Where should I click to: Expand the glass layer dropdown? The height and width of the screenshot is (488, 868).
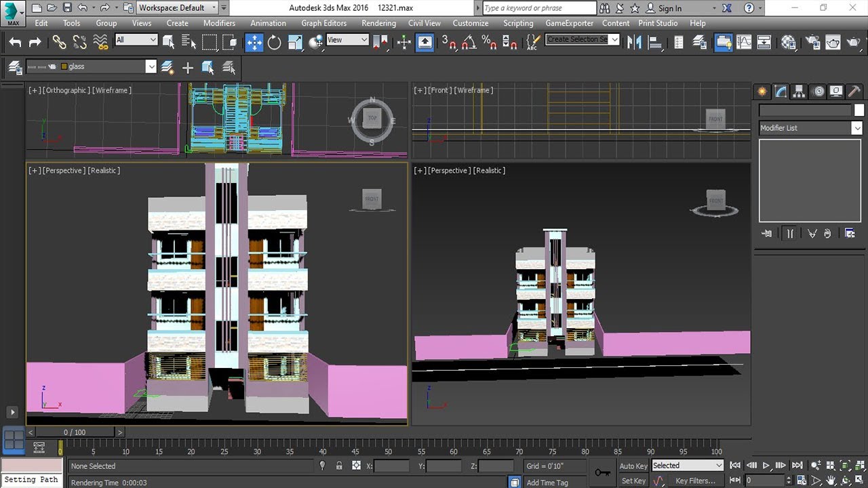pyautogui.click(x=151, y=66)
